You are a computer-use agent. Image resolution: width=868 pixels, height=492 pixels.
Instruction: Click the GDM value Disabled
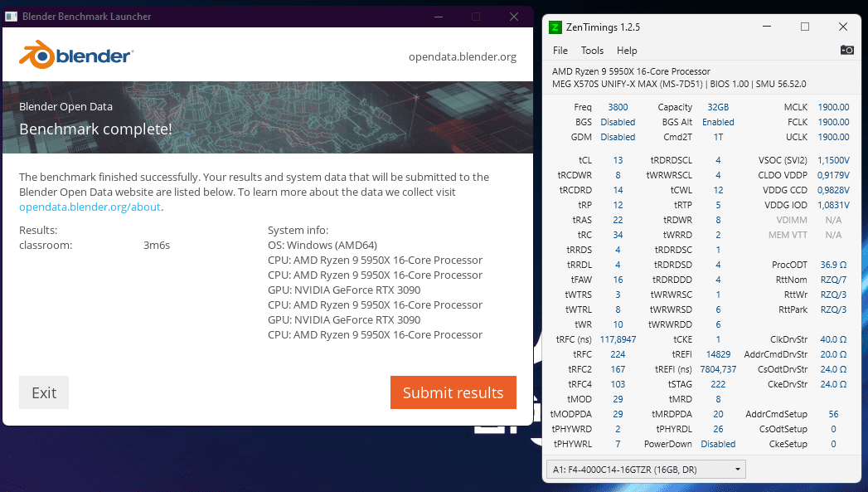[x=618, y=137]
